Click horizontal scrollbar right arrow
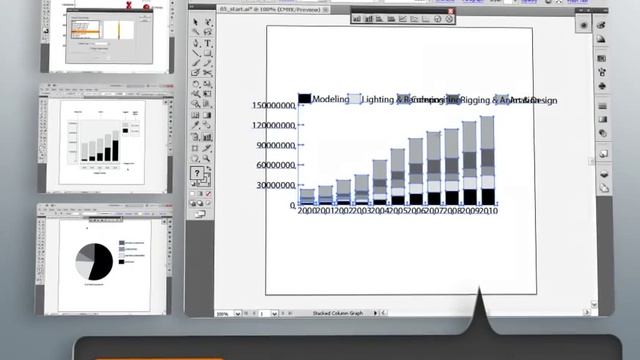 point(587,312)
